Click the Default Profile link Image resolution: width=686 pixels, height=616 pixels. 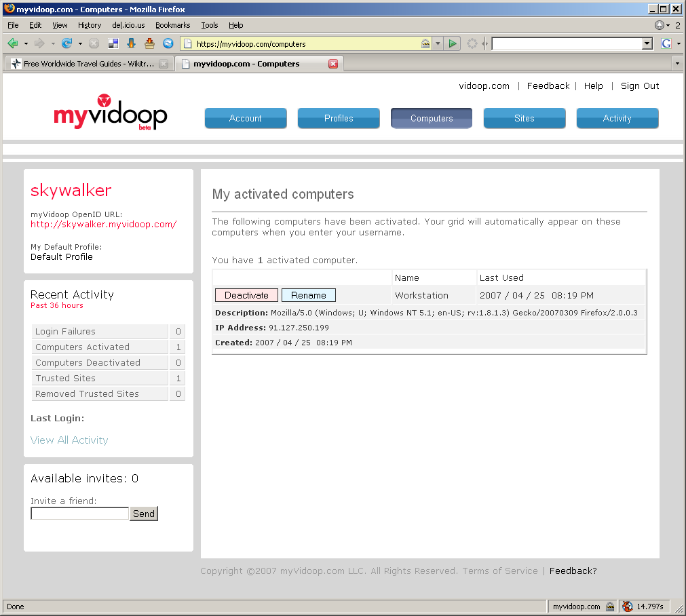click(62, 257)
